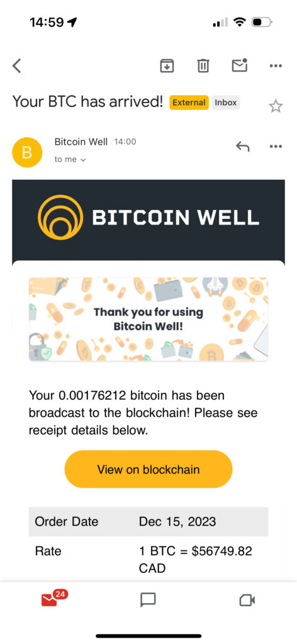Tap the Bitcoin Well sender avatar
Viewport: 297px width, 644px height.
(27, 152)
